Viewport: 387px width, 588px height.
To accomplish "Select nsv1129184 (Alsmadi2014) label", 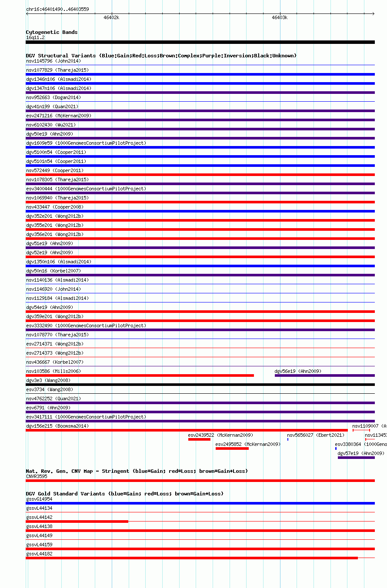I will (57, 298).
